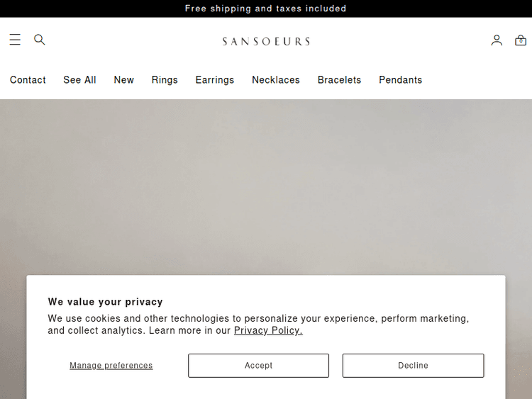The width and height of the screenshot is (532, 399).
Task: Open the See All collection
Action: [79, 80]
